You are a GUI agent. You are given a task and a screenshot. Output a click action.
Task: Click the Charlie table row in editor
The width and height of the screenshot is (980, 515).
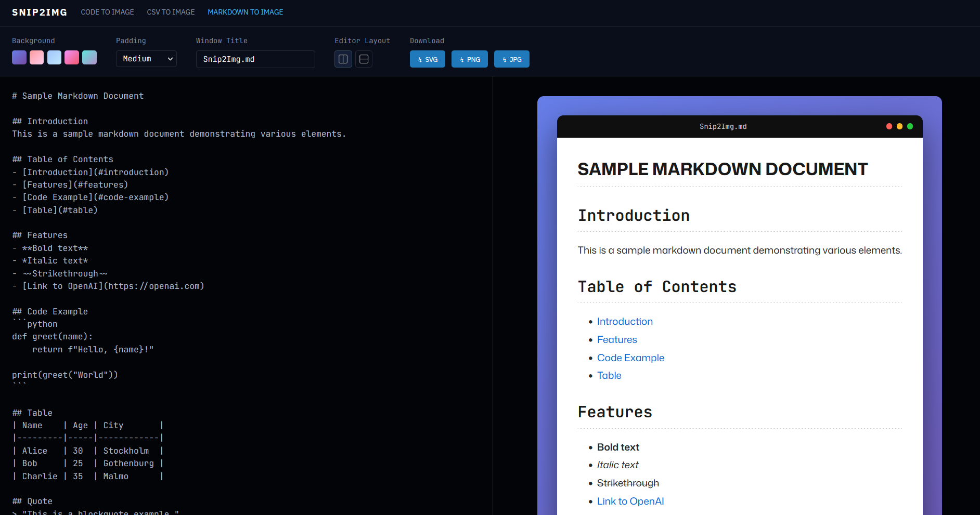click(x=88, y=477)
